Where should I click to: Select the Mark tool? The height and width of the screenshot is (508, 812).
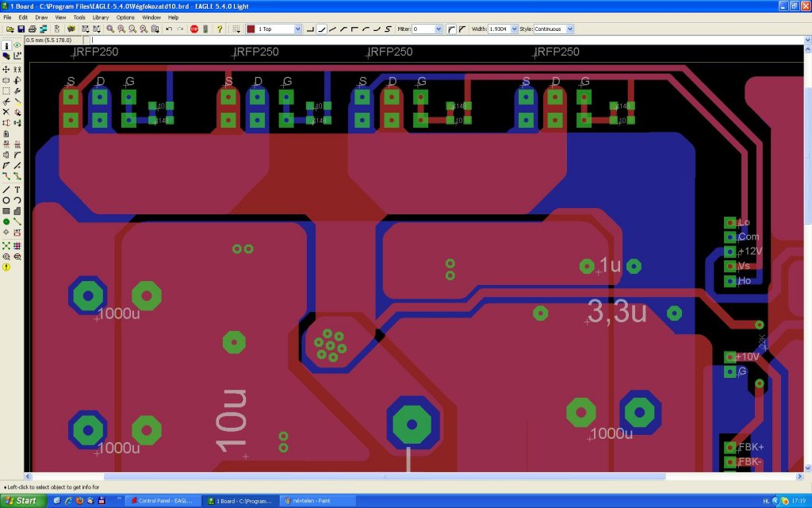tap(17, 56)
